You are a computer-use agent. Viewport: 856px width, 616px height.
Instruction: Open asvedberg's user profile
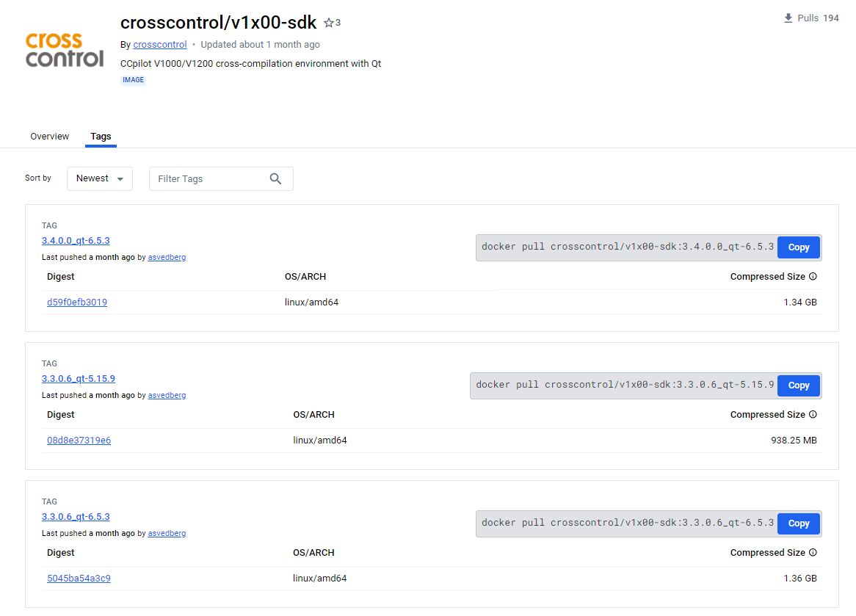[x=167, y=257]
